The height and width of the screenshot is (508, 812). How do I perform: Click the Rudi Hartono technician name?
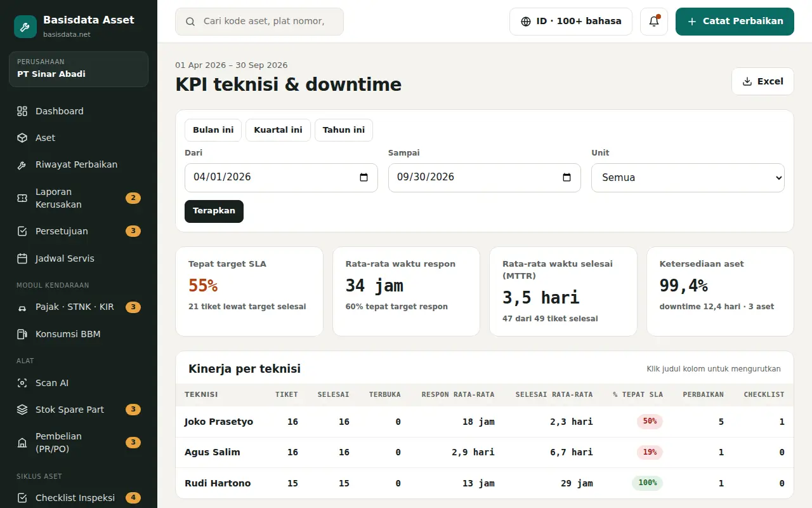(218, 483)
